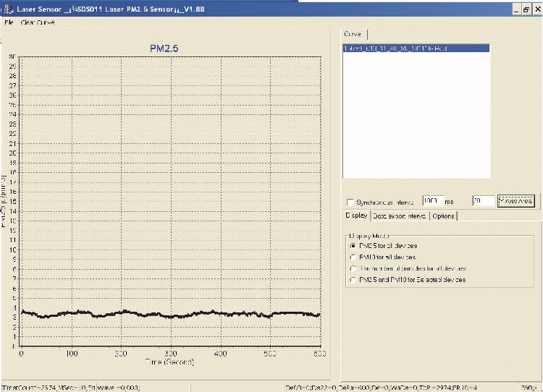The height and width of the screenshot is (392, 543).
Task: Open the Data export interval tab
Action: 399,216
